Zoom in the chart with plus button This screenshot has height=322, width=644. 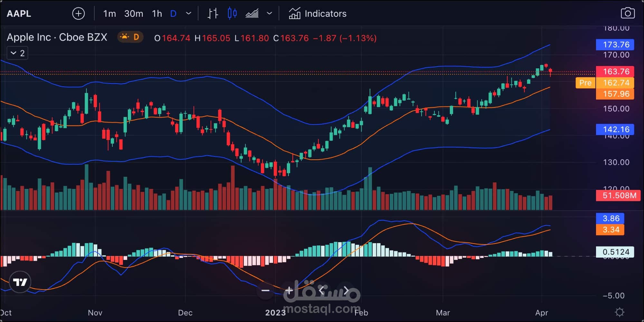289,290
